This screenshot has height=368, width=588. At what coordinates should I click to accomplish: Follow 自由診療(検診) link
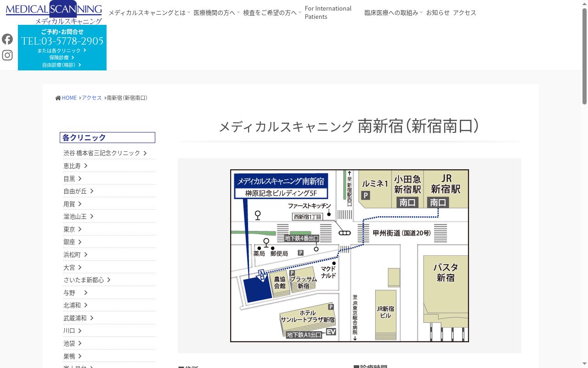pyautogui.click(x=62, y=65)
